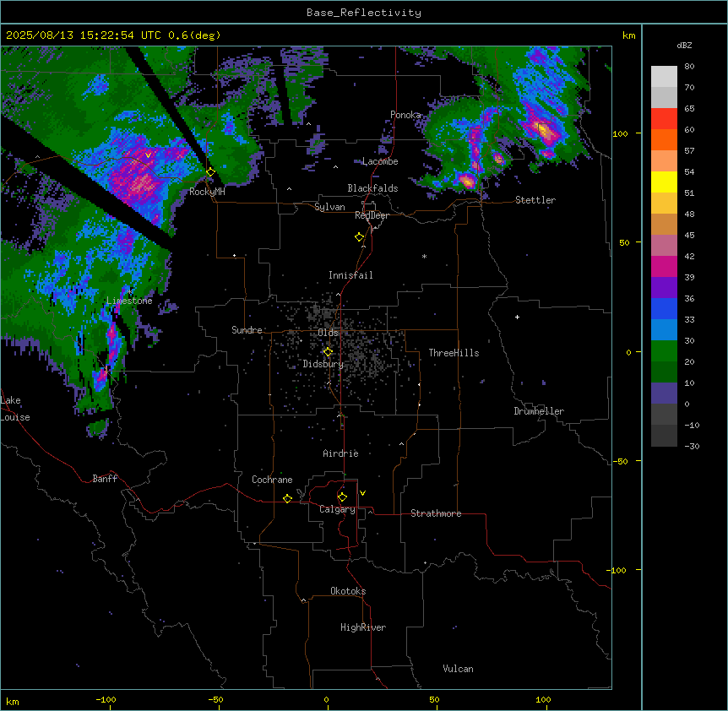Click the white plus marker north of Drumheller
Viewport: 728px width, 711px height.
point(517,317)
